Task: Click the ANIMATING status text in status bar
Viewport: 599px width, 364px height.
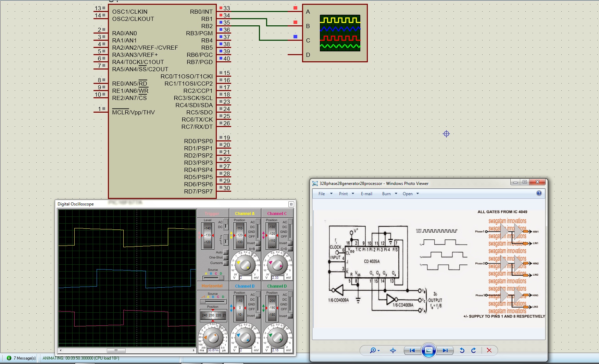Action: pos(81,358)
